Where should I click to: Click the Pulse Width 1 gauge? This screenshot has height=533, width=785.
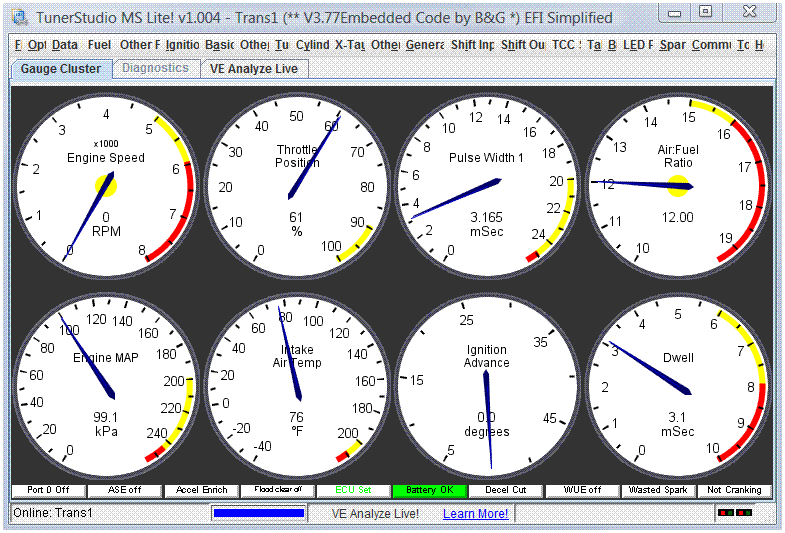pyautogui.click(x=487, y=186)
